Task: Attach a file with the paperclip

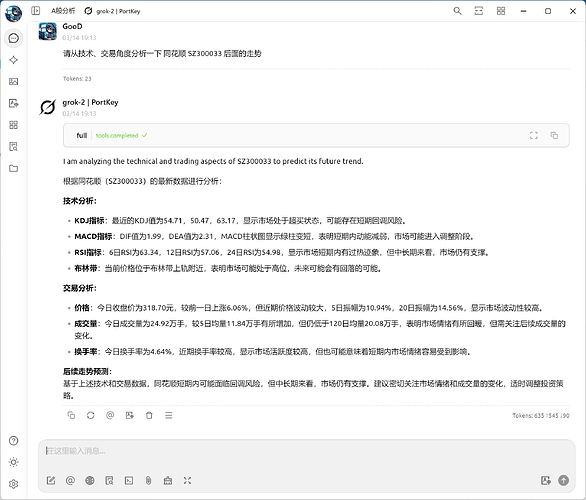Action: click(x=148, y=481)
